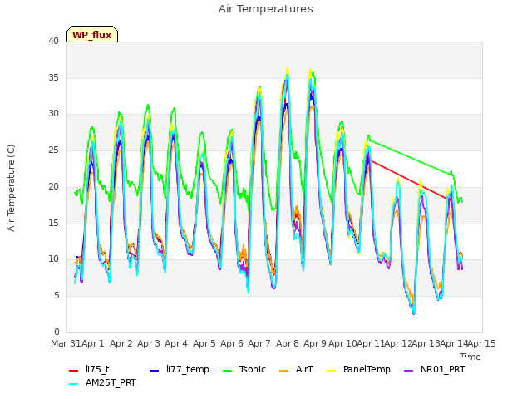The width and height of the screenshot is (532, 399).
Task: Select the AM25T_PRT legend entry
Action: 102,382
